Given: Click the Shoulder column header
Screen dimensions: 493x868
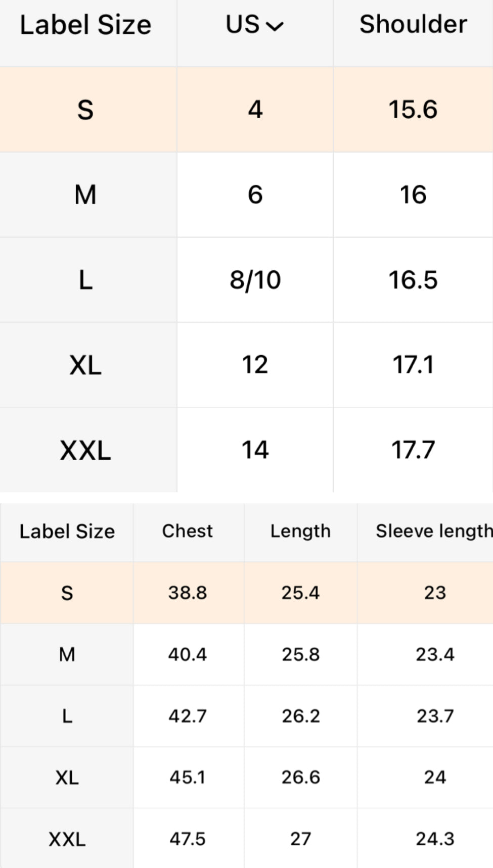Looking at the screenshot, I should point(413,25).
